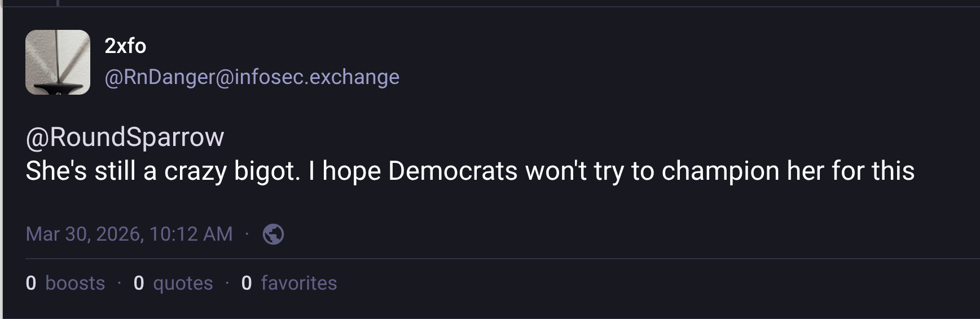Click the Mar 30, 2026 date
Screen dimensions: 980x319
click(85, 234)
